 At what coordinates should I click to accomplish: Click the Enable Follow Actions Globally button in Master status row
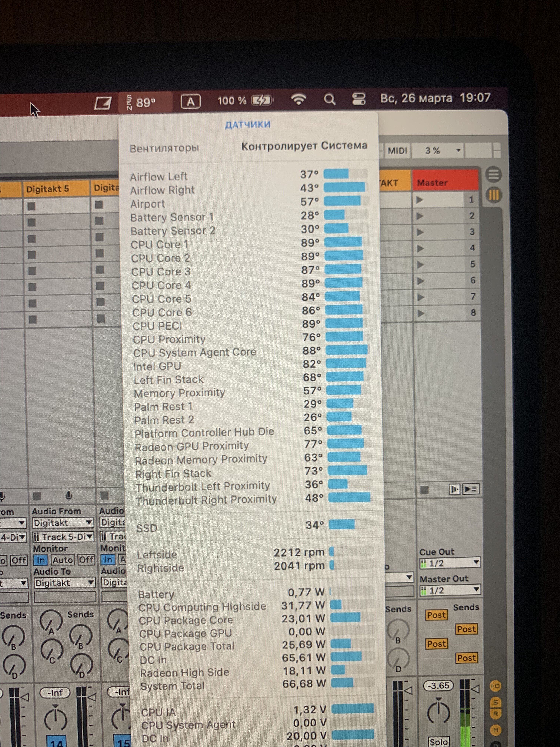tap(455, 489)
